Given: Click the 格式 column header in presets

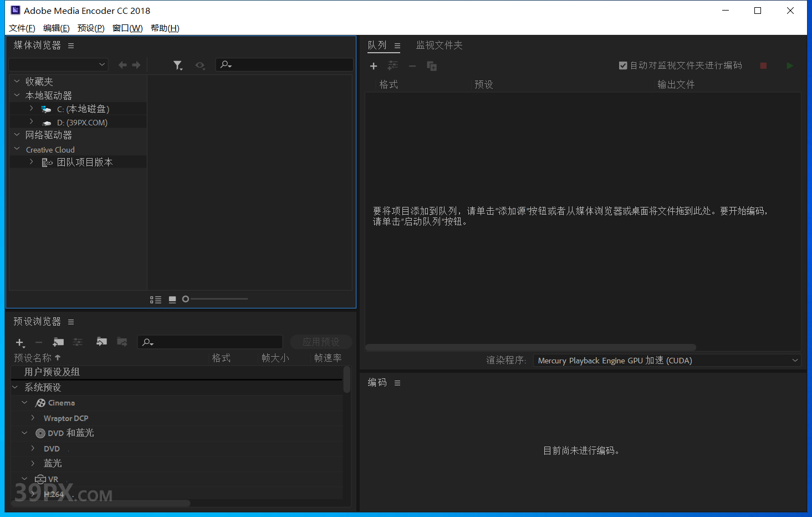Looking at the screenshot, I should tap(221, 358).
